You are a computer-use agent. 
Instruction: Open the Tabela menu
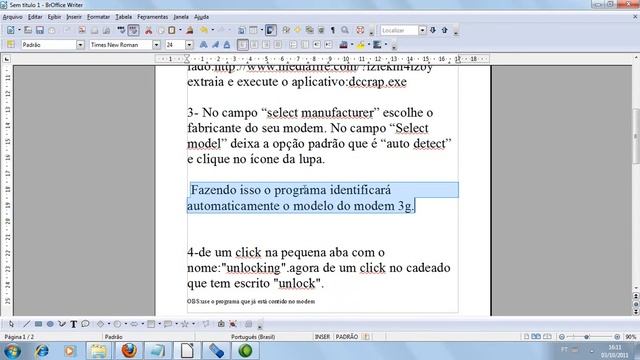tap(123, 17)
